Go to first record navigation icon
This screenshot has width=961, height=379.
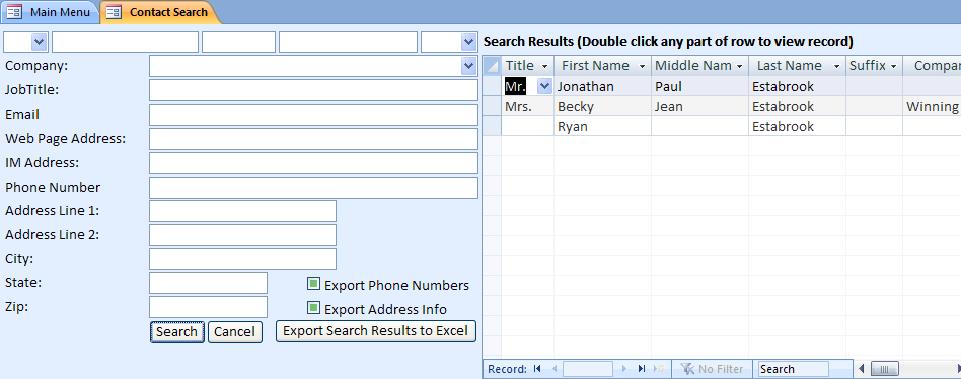click(x=537, y=369)
